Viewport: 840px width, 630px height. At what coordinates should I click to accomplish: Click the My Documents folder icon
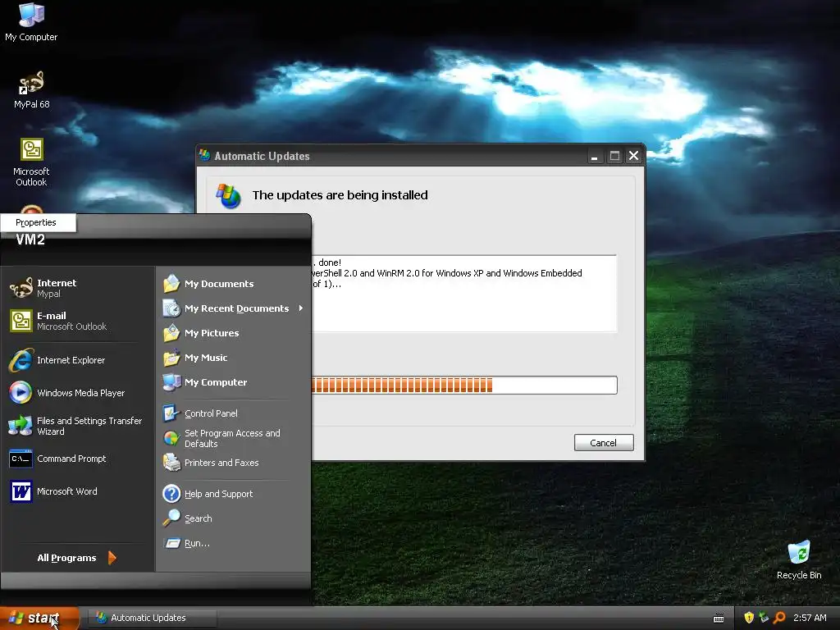pos(172,283)
